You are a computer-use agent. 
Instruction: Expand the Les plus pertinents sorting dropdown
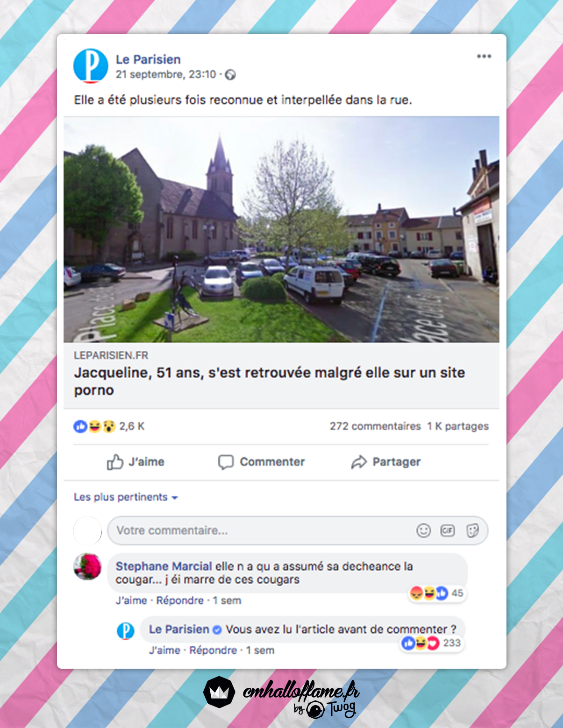[126, 497]
